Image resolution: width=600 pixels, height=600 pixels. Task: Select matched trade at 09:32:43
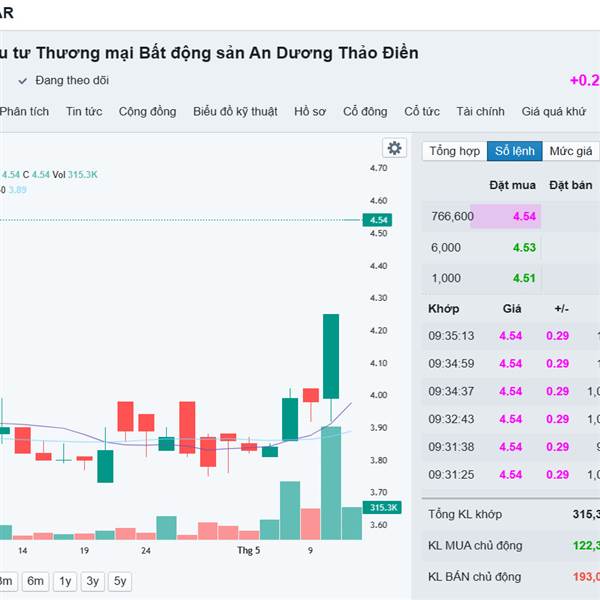(x=511, y=419)
